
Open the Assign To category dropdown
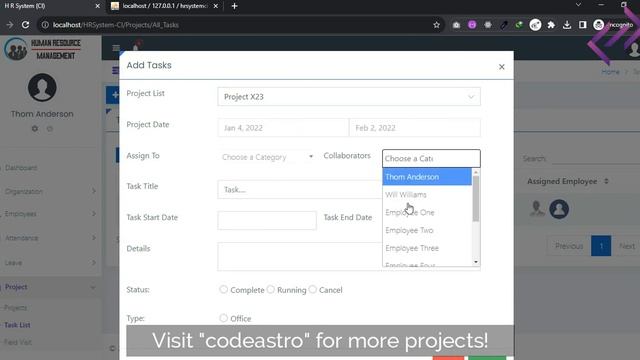click(x=267, y=157)
